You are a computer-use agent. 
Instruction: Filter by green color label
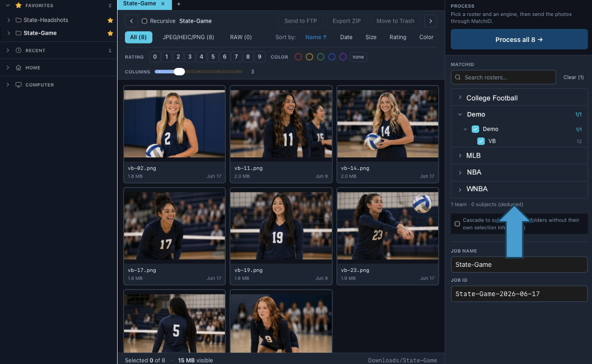(x=320, y=57)
